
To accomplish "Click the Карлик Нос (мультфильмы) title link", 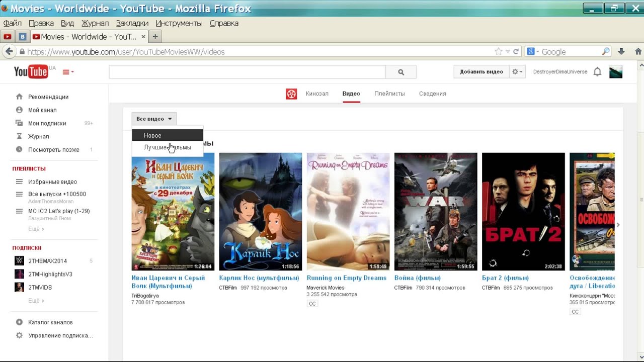I will point(259,278).
